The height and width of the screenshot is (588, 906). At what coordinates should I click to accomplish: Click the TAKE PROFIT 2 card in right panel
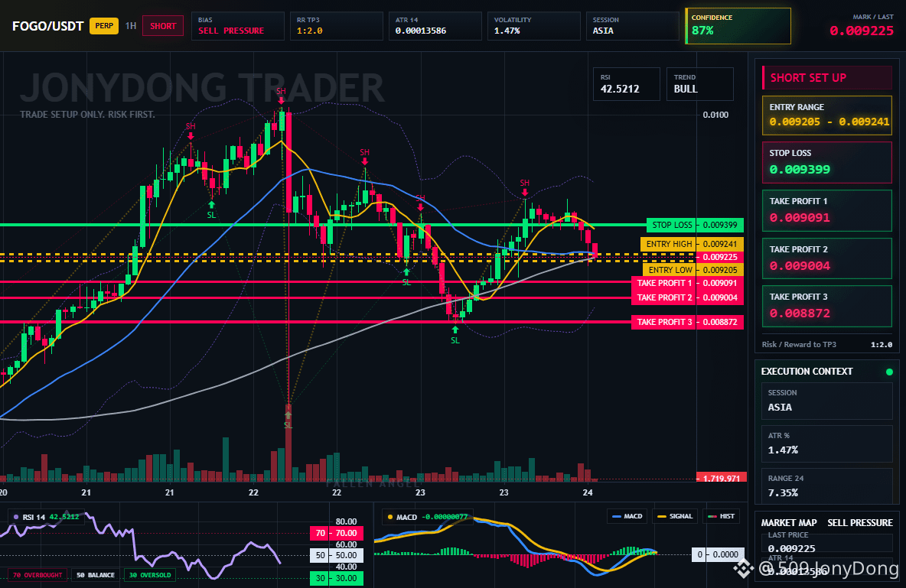[827, 258]
